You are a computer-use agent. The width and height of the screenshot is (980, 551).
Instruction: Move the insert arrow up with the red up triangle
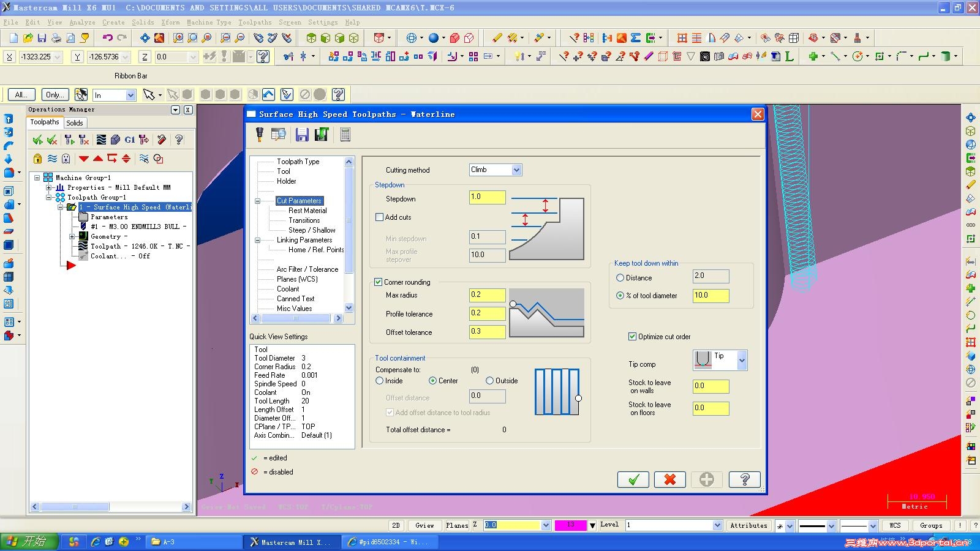pos(98,159)
